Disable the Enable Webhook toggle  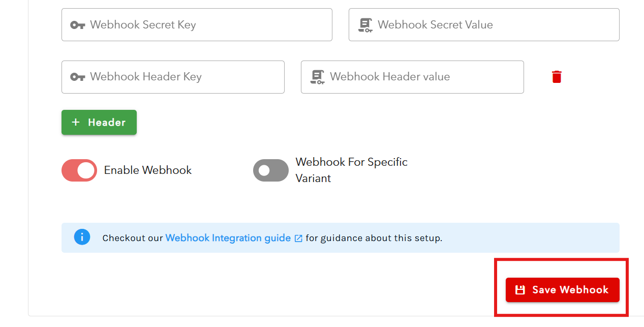click(x=79, y=170)
